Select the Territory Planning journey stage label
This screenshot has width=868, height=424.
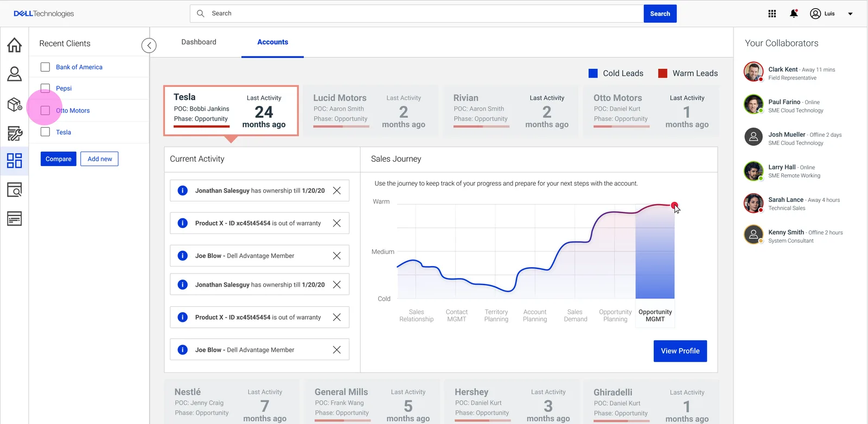pos(496,315)
